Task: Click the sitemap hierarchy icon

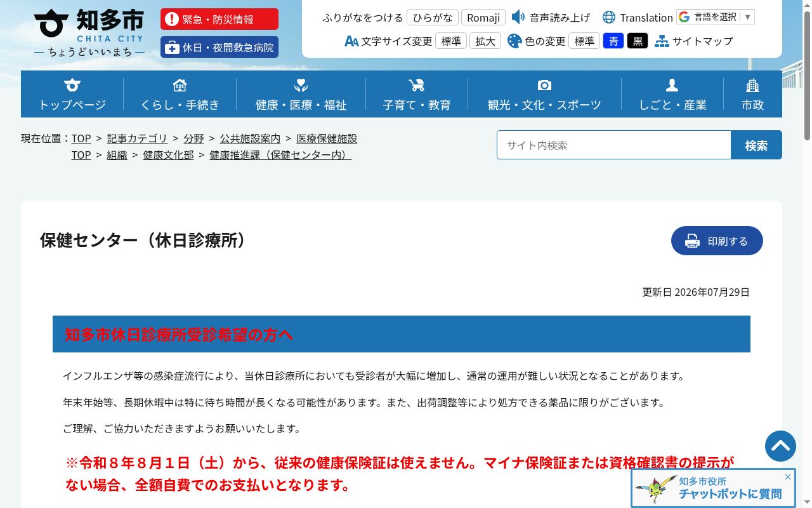Action: pos(662,41)
